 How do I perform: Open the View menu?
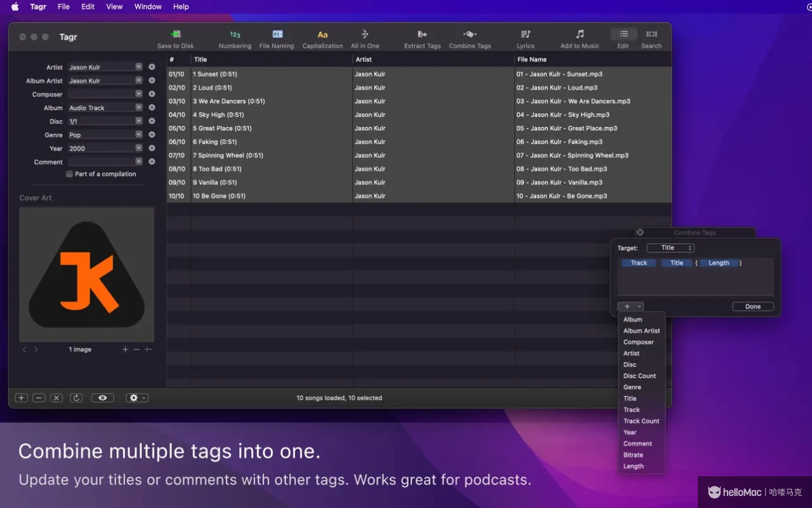point(114,6)
